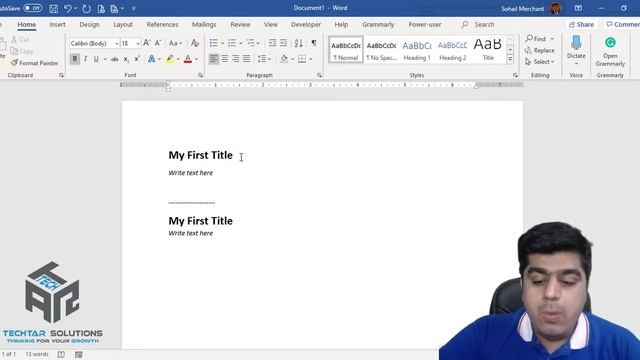Screen dimensions: 640x360
Task: Undo the last action
Action: pos(68,8)
